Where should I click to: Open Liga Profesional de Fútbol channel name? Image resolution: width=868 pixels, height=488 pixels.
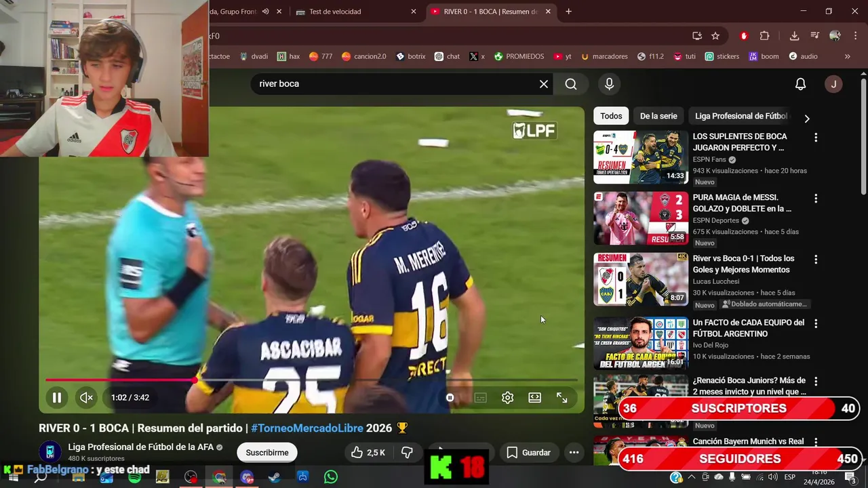(x=141, y=447)
